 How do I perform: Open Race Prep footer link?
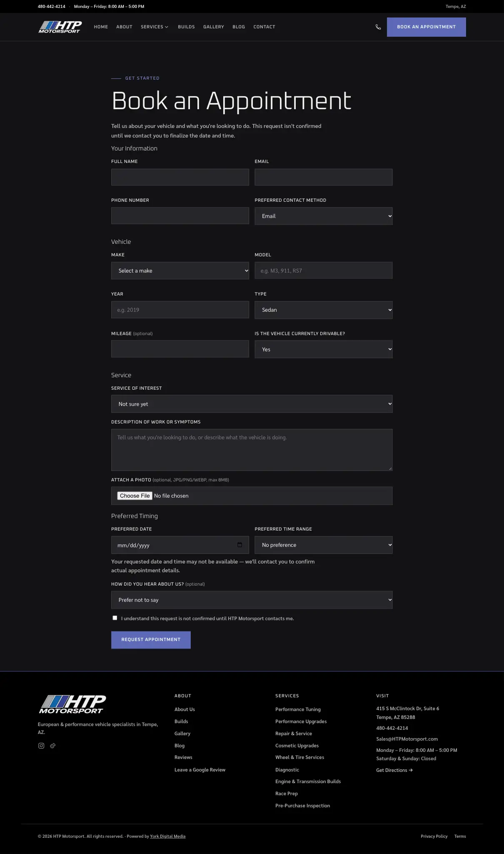tap(287, 794)
